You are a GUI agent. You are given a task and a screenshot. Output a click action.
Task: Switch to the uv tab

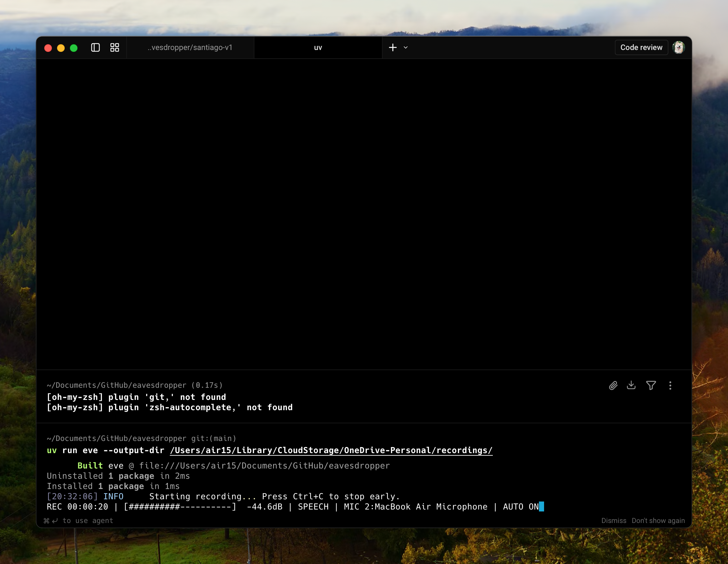(x=318, y=47)
